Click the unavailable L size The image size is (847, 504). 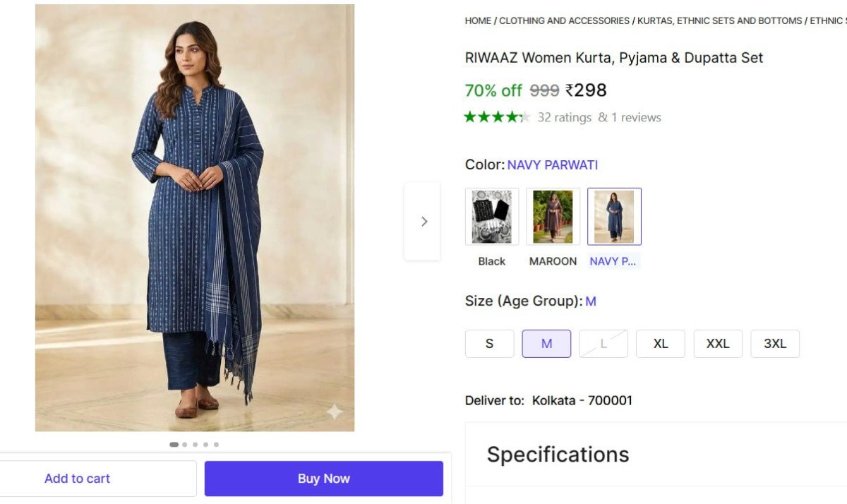click(603, 344)
